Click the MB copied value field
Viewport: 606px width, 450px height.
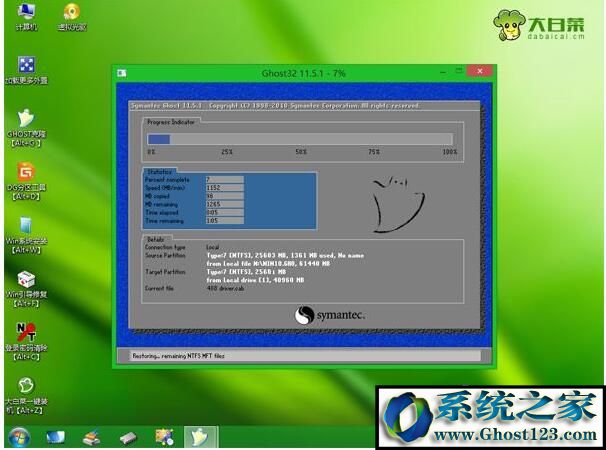(x=225, y=196)
